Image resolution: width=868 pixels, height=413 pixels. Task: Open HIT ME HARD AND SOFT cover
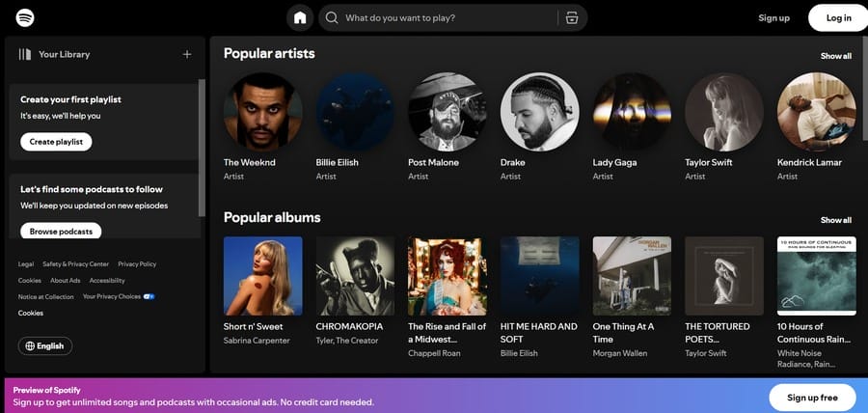pyautogui.click(x=540, y=276)
